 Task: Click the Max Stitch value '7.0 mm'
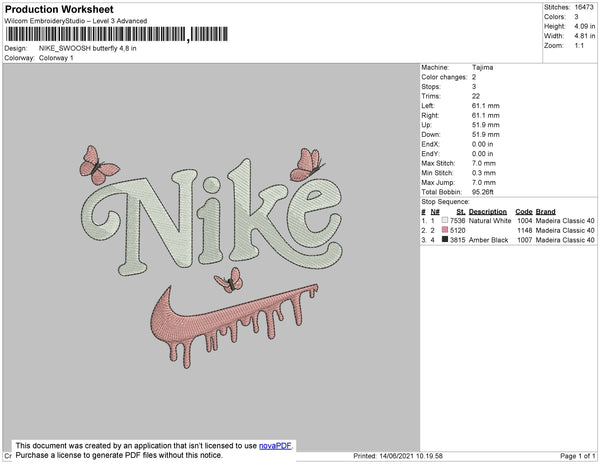click(484, 163)
